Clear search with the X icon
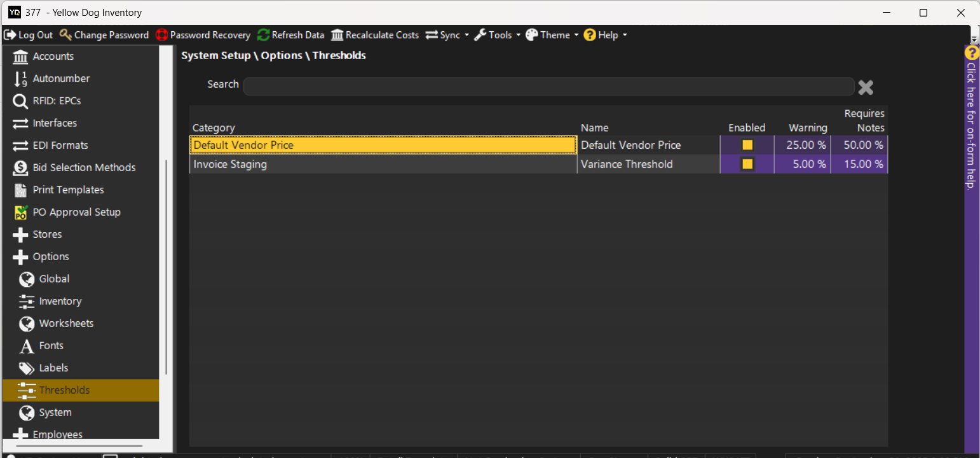The image size is (980, 458). (866, 87)
